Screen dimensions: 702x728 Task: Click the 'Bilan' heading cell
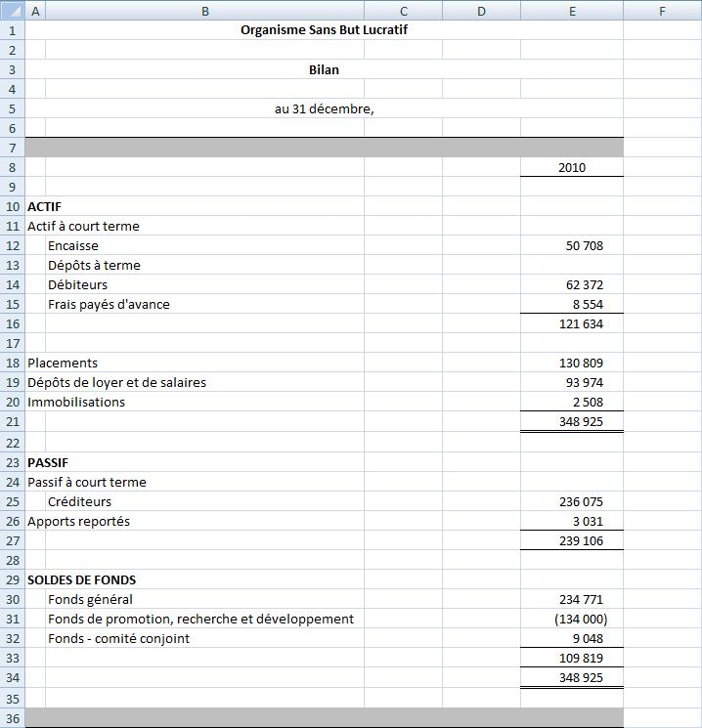click(x=324, y=69)
